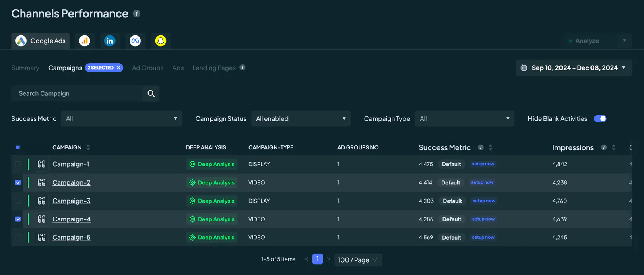Open the Success Metric filter dropdown

pos(122,118)
